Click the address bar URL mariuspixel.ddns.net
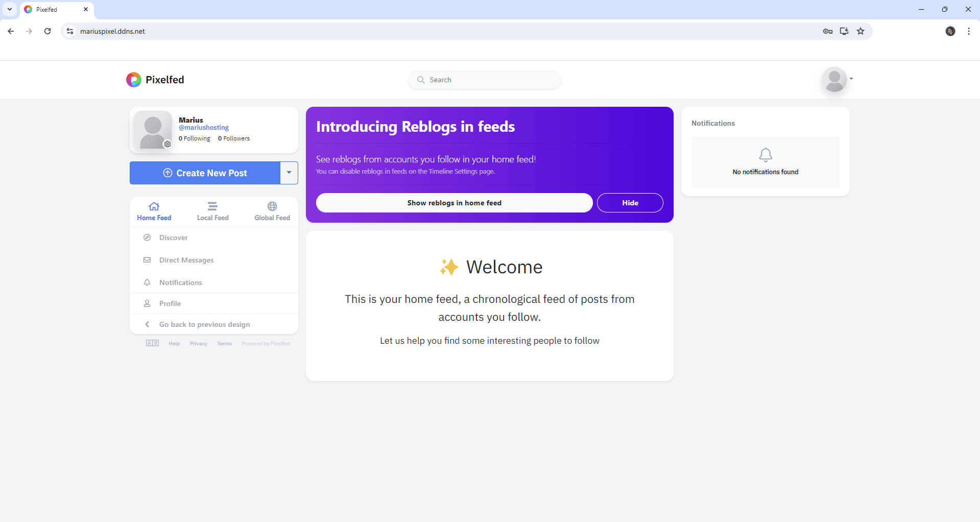 point(112,31)
